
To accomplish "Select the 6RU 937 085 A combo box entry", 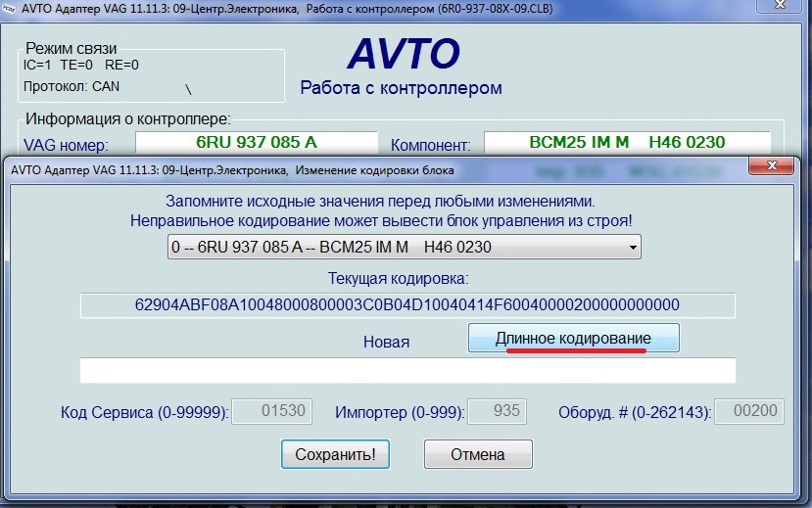I will (392, 248).
